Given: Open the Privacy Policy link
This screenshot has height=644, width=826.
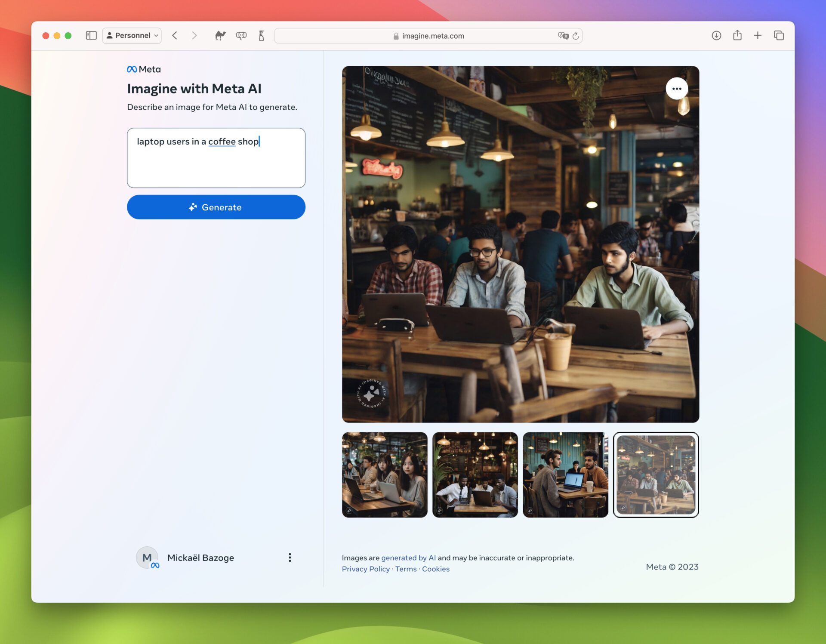Looking at the screenshot, I should tap(366, 569).
